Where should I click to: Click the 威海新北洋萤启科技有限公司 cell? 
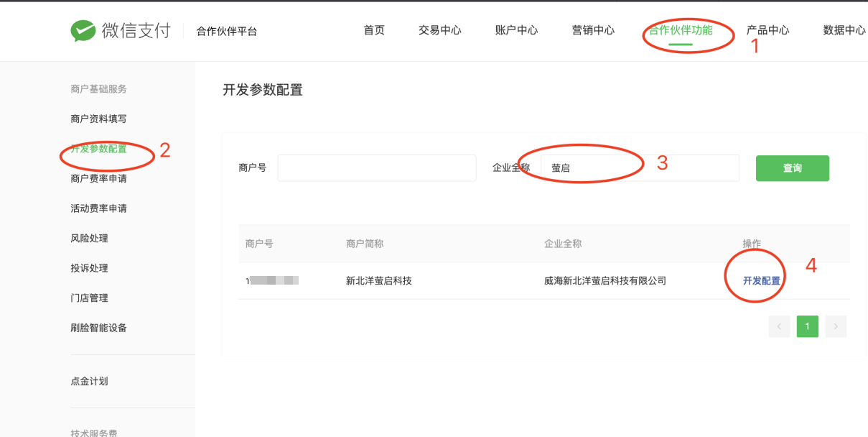pos(605,280)
